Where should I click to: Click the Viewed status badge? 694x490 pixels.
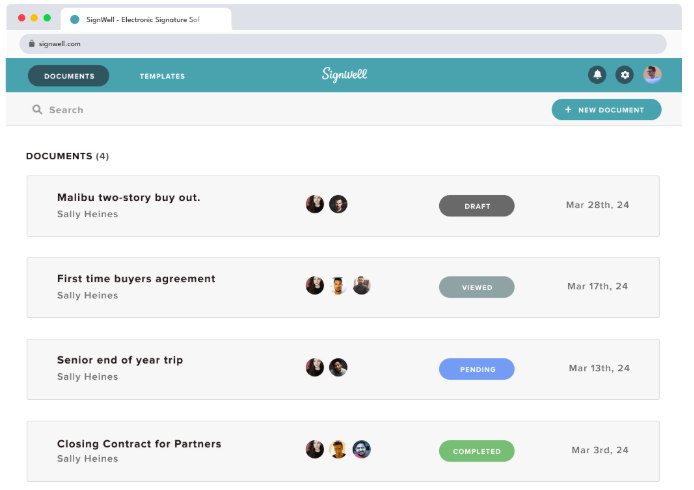[477, 287]
